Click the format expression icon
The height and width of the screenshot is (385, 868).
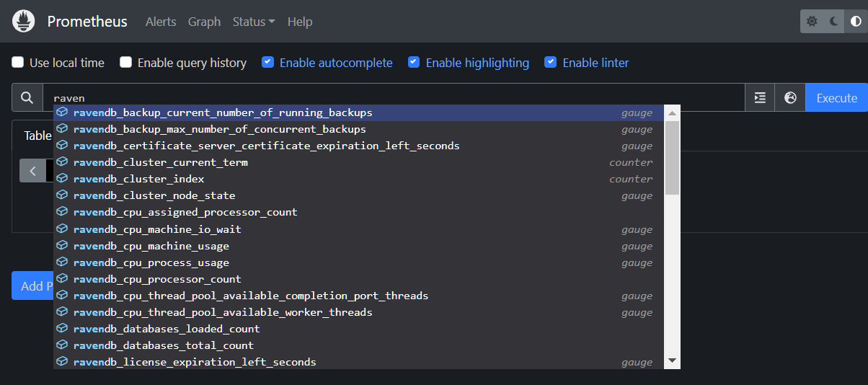(760, 97)
